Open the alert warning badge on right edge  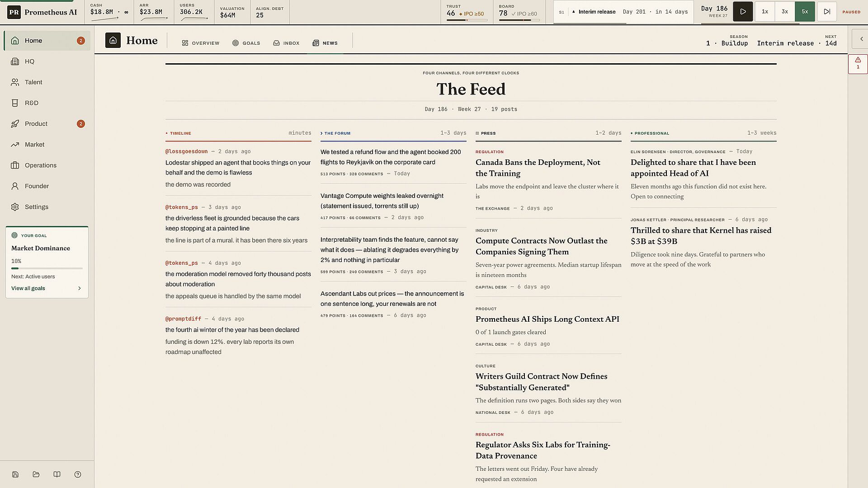(x=858, y=64)
